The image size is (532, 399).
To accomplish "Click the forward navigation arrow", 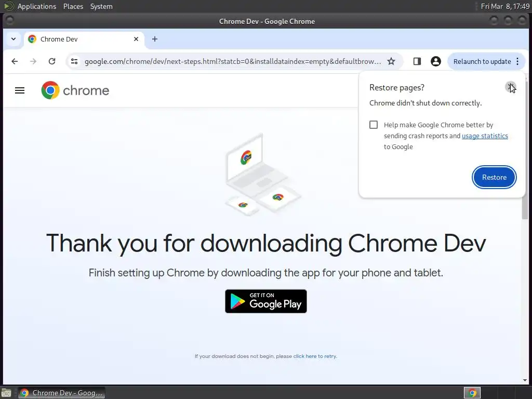I will [x=33, y=61].
